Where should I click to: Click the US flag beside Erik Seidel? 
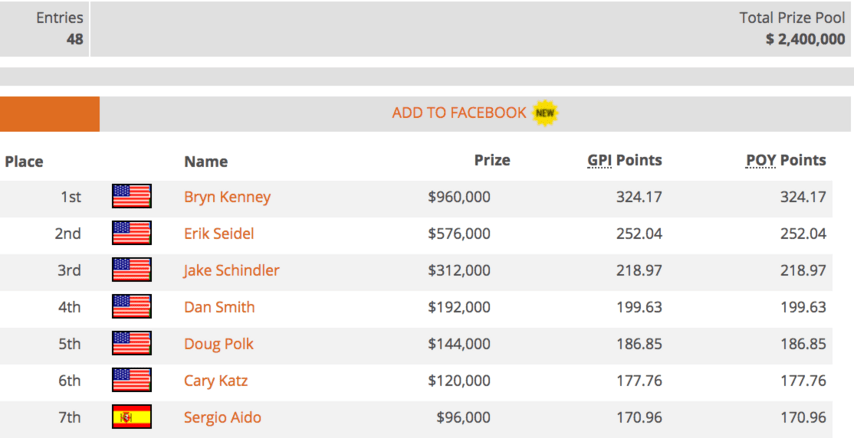tap(132, 233)
